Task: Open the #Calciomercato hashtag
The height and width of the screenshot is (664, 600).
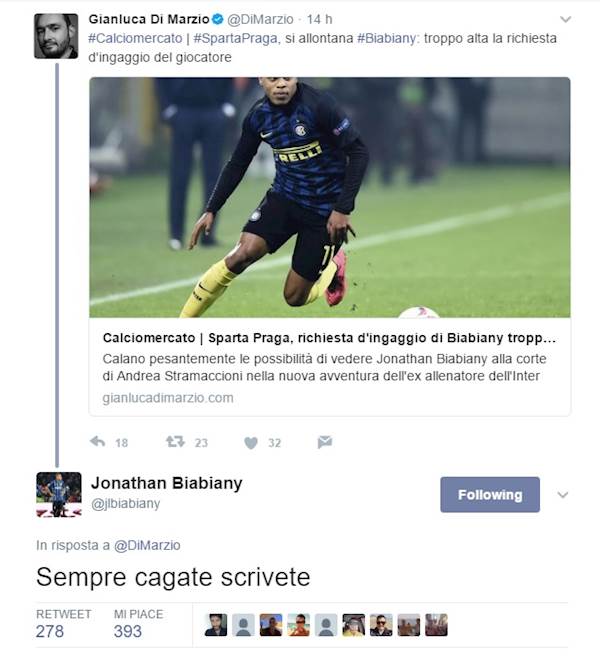Action: (135, 38)
